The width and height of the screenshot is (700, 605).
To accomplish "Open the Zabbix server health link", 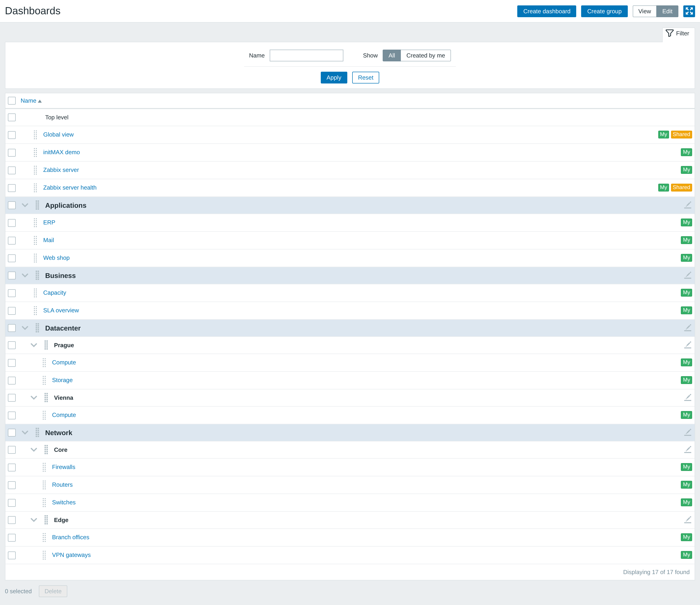I will coord(70,188).
